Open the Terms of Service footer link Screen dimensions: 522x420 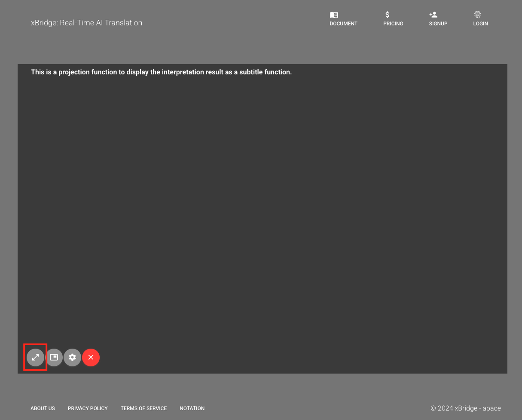click(143, 408)
